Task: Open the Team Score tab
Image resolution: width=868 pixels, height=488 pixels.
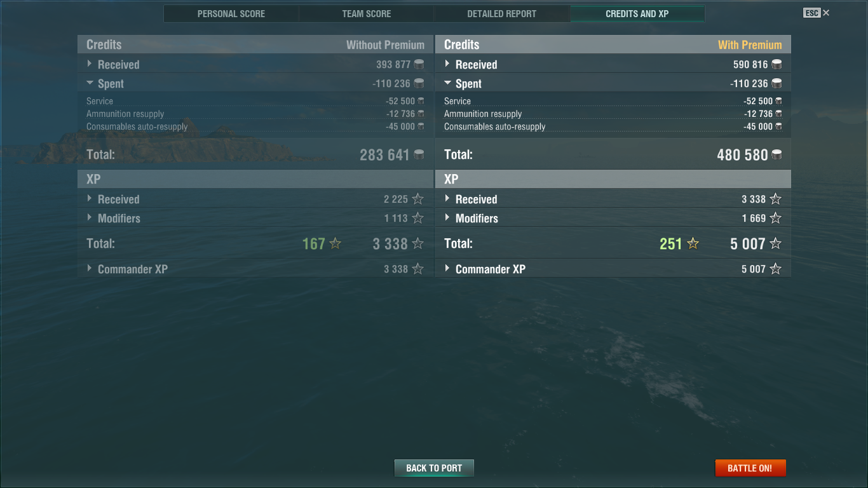Action: 367,14
